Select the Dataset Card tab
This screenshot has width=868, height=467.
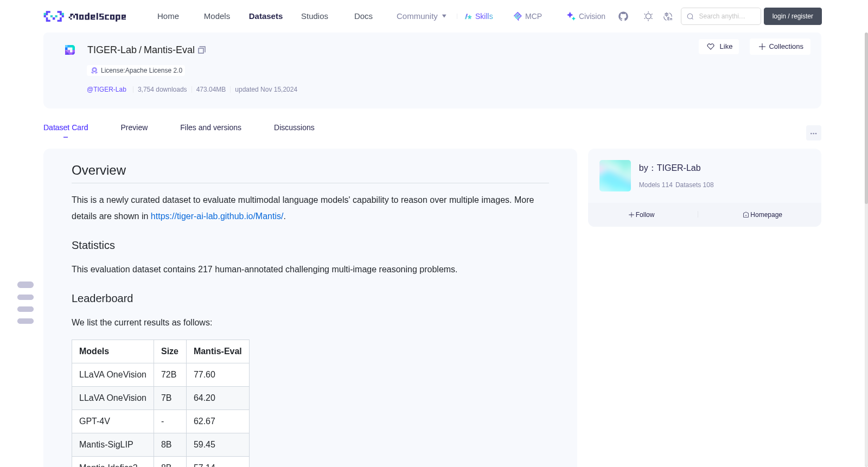(66, 127)
